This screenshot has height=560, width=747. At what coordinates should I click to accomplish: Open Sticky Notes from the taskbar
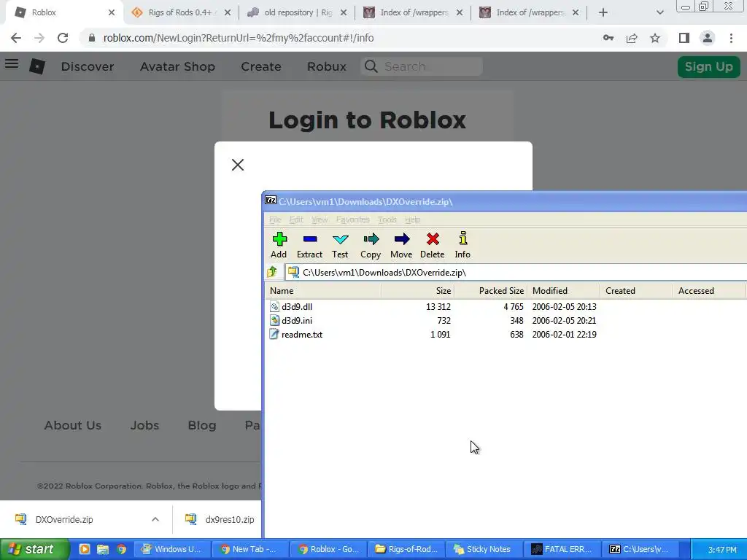pyautogui.click(x=483, y=549)
